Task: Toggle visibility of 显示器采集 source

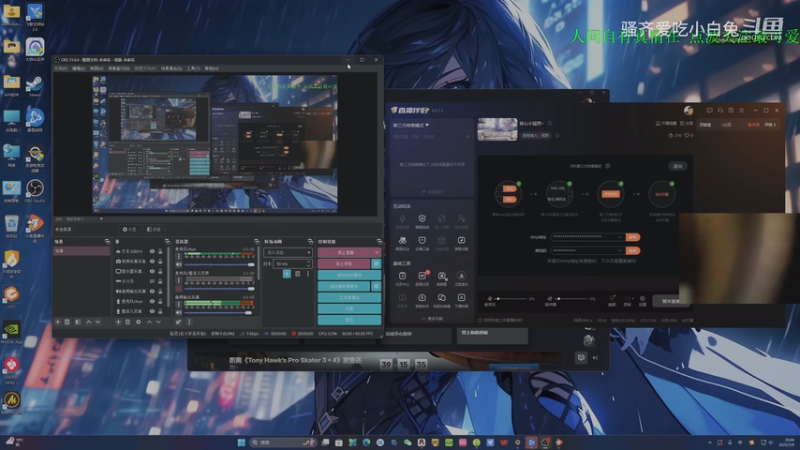Action: (x=152, y=271)
